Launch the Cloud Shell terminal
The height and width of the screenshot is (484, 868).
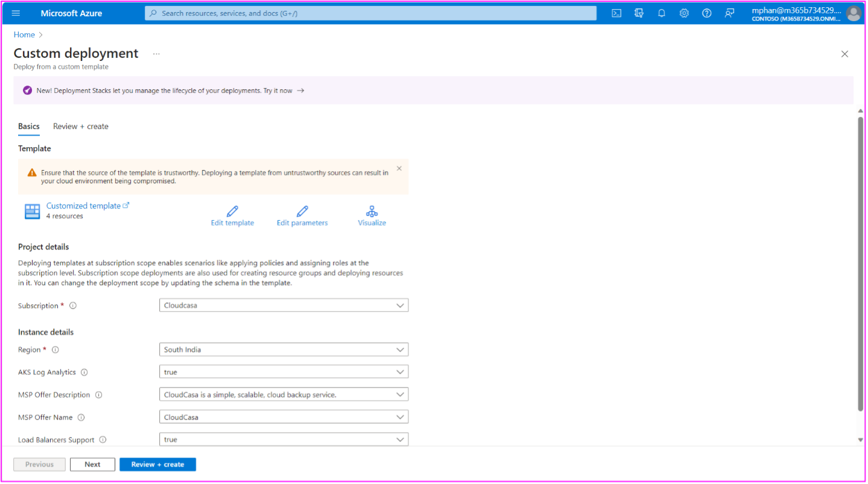pyautogui.click(x=616, y=13)
